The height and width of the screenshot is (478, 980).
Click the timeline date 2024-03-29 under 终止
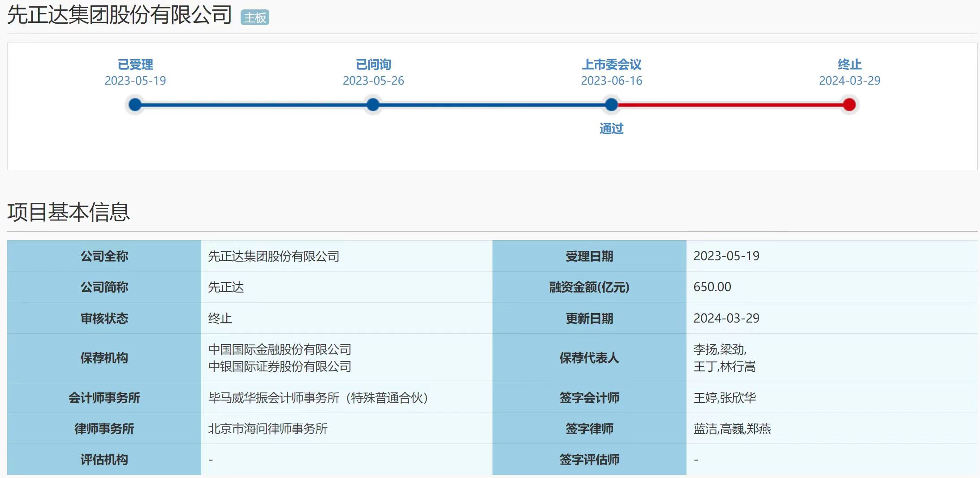coord(850,81)
